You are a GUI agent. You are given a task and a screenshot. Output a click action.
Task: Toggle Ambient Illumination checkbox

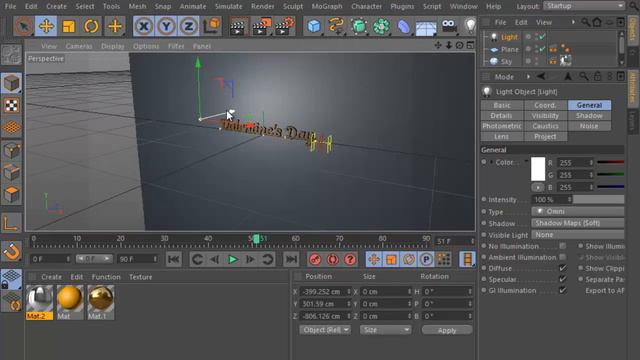tap(562, 257)
